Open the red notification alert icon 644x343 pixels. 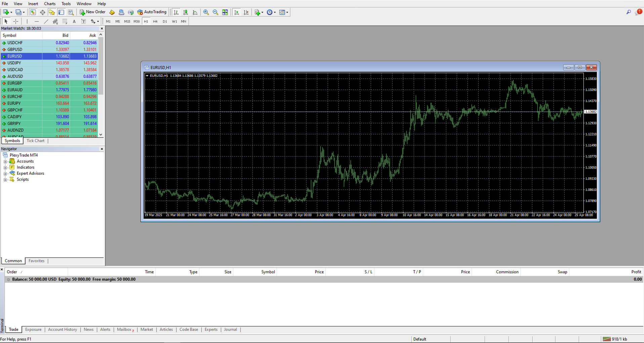pos(639,12)
